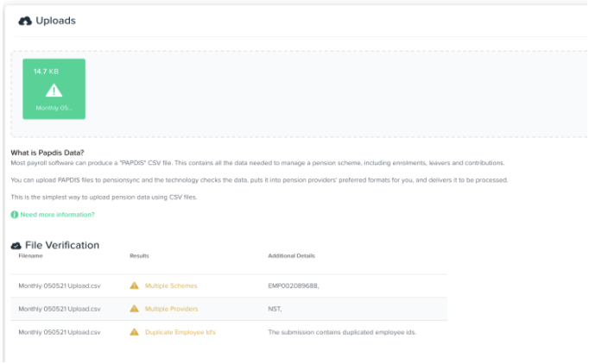Open the Need more information? link

tap(57, 214)
